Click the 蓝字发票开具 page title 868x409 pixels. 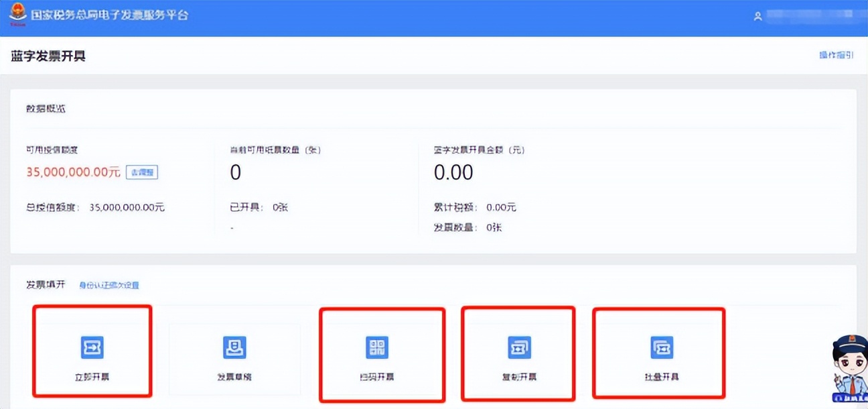tap(48, 55)
